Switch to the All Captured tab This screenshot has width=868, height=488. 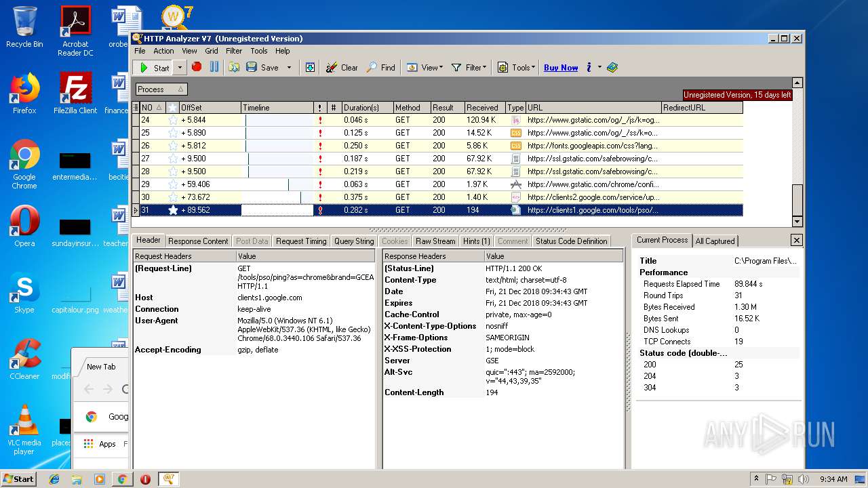tap(715, 241)
